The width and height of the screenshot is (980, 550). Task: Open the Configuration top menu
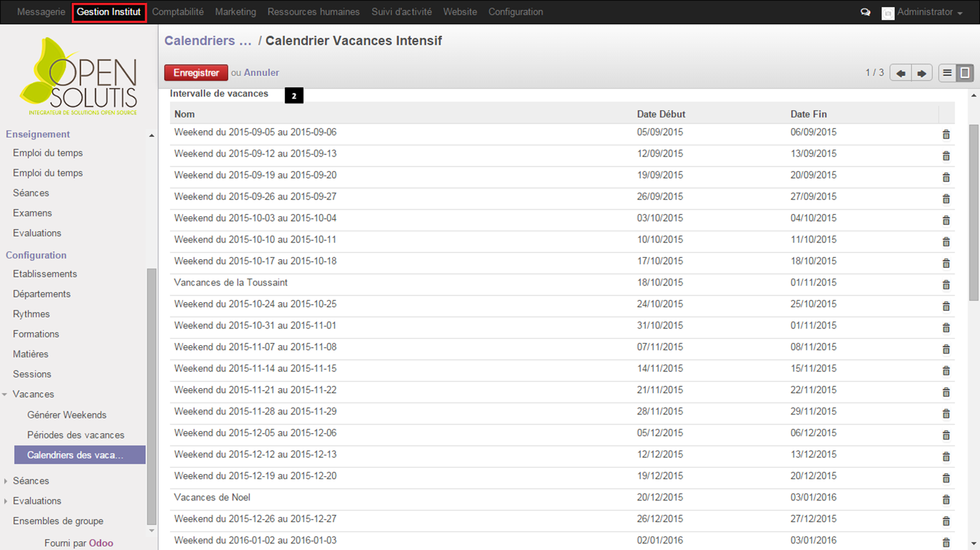click(x=516, y=12)
